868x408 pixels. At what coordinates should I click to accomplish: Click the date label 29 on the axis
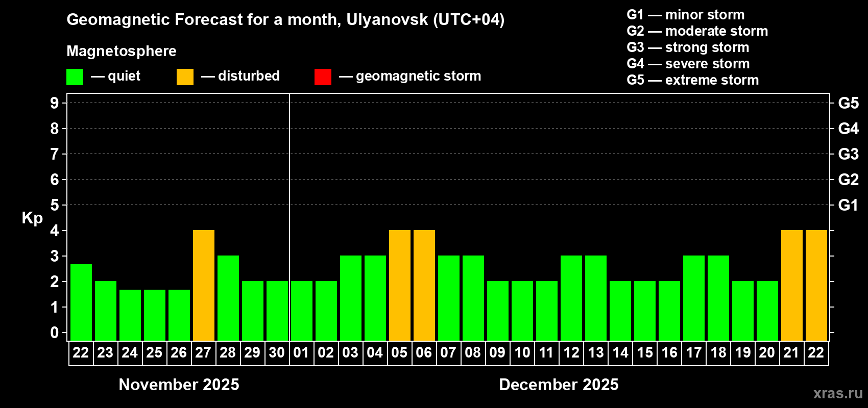(252, 353)
